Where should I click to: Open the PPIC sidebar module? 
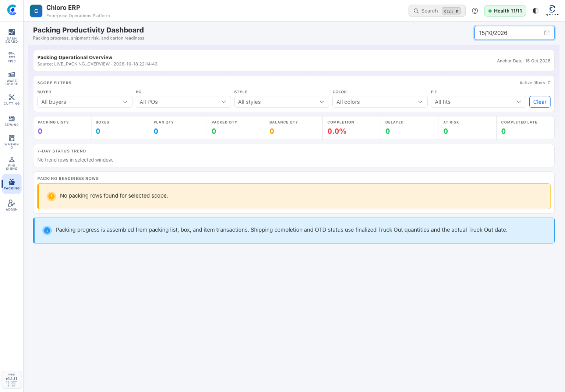point(12,57)
